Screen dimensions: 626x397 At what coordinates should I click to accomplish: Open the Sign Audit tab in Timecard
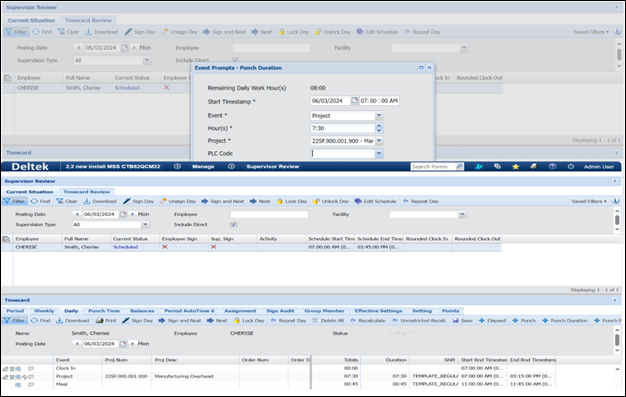[x=280, y=311]
